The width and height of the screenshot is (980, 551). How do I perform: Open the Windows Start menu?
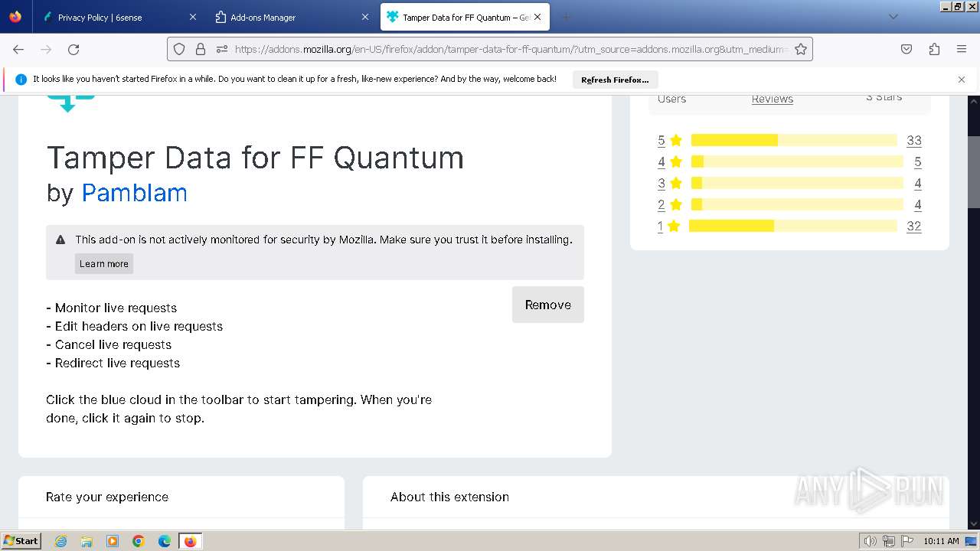click(x=21, y=541)
